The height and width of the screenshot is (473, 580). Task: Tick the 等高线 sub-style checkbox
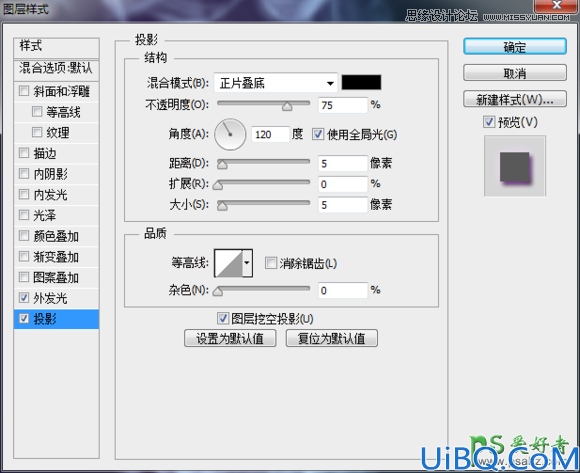[37, 111]
